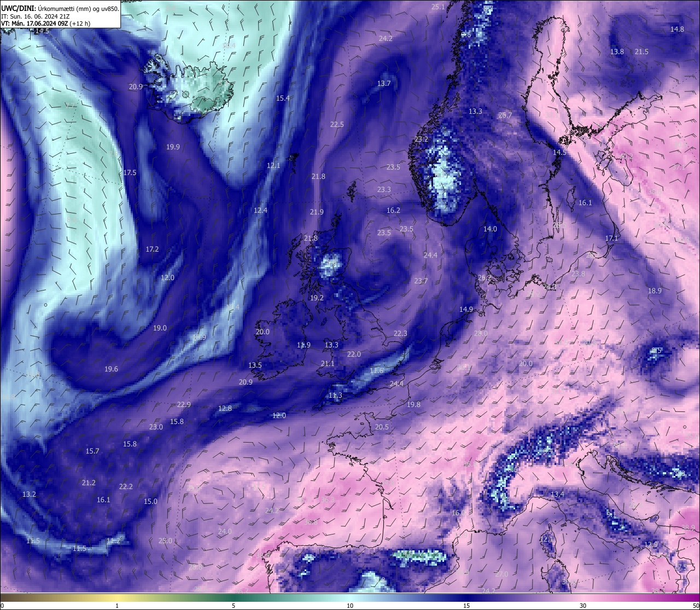Click the 23.7 value in the North Sea
Image resolution: width=700 pixels, height=610 pixels.
click(x=421, y=281)
